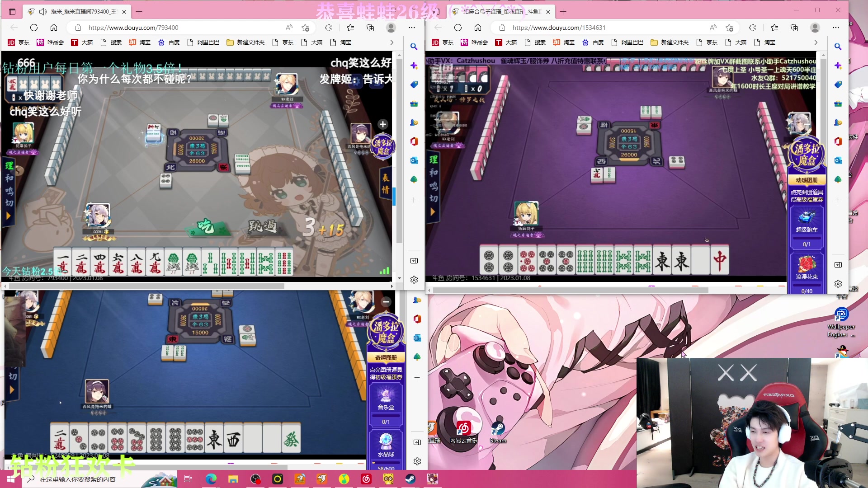Toggle sidebar hide button in left browser

[414, 261]
